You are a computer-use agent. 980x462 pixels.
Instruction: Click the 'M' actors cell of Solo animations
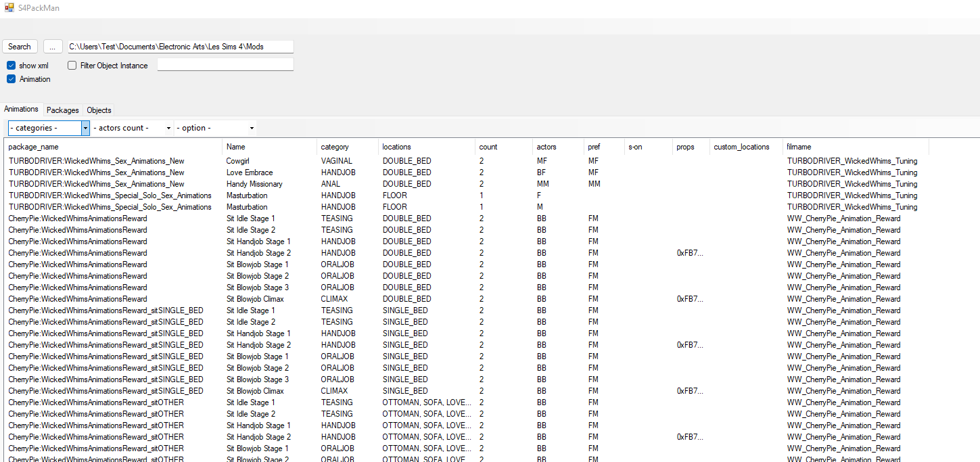coord(540,207)
